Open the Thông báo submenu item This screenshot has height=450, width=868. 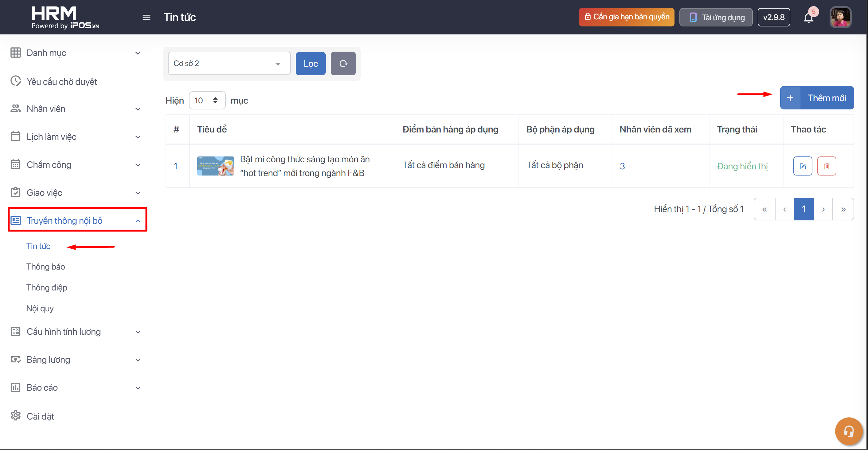coord(45,266)
